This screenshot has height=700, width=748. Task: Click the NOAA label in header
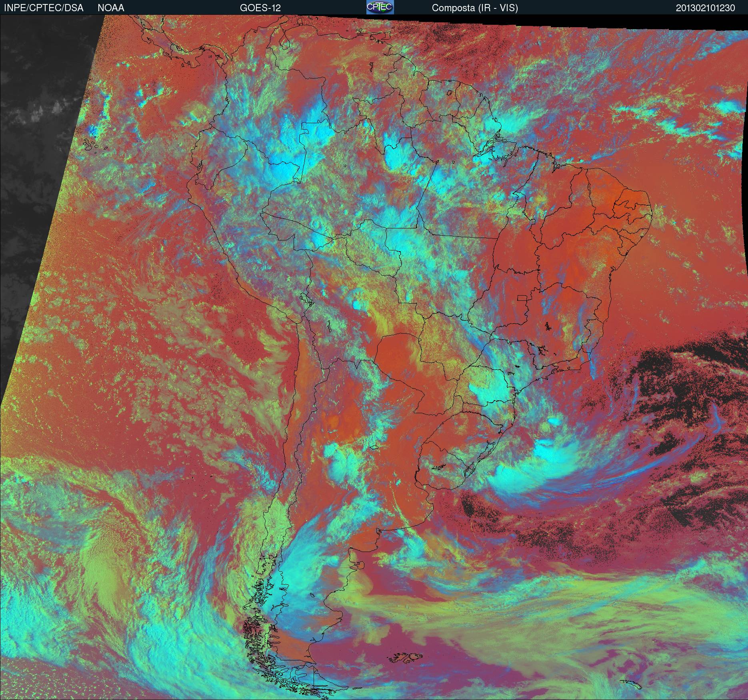111,8
